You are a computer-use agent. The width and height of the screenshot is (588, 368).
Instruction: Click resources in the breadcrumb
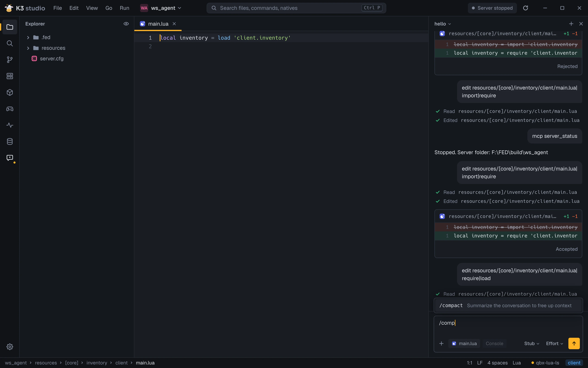tap(46, 363)
